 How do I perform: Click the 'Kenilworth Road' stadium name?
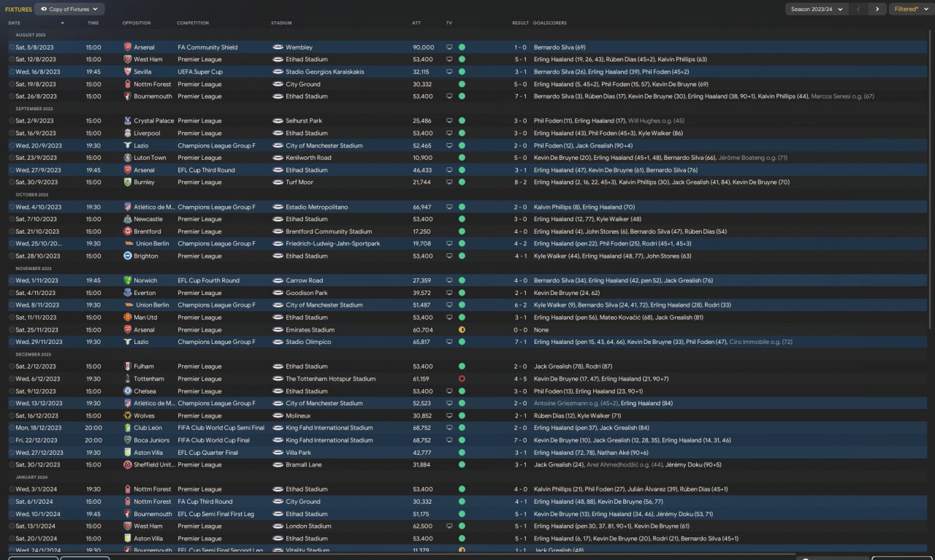308,158
